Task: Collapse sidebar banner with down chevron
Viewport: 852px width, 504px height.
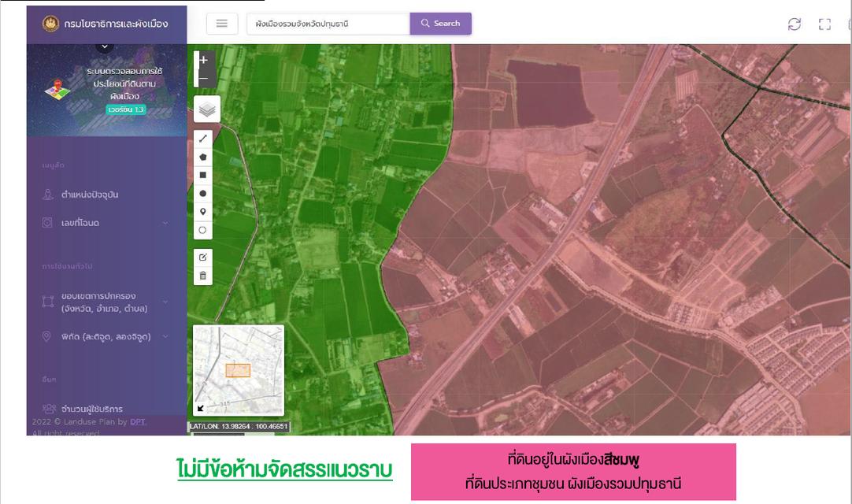Action: (x=105, y=46)
